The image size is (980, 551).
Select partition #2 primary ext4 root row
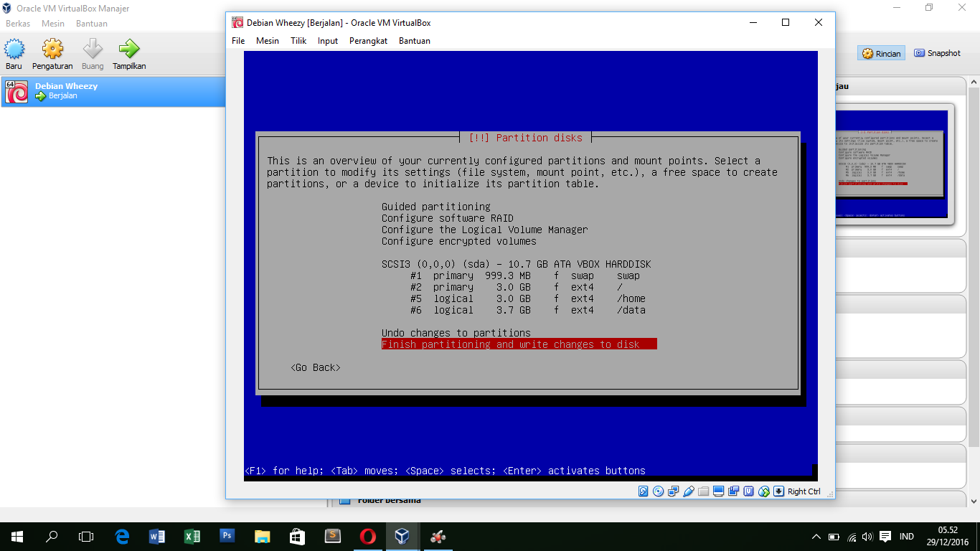click(517, 287)
